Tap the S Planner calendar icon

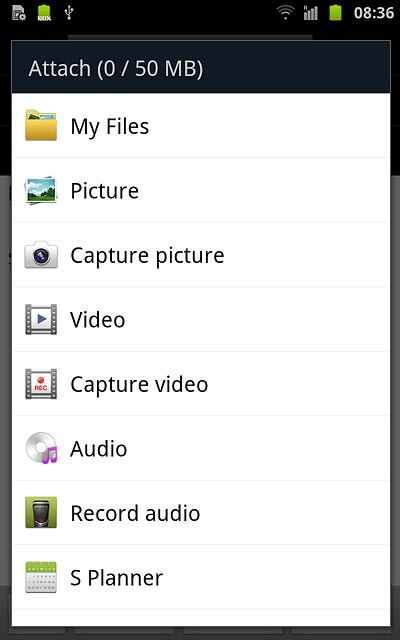click(x=41, y=577)
